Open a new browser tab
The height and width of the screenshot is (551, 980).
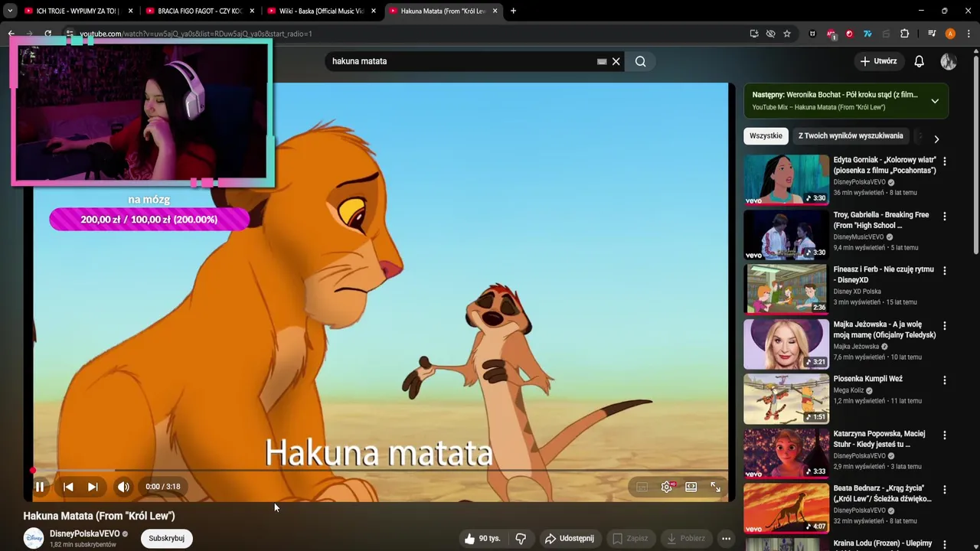click(513, 11)
